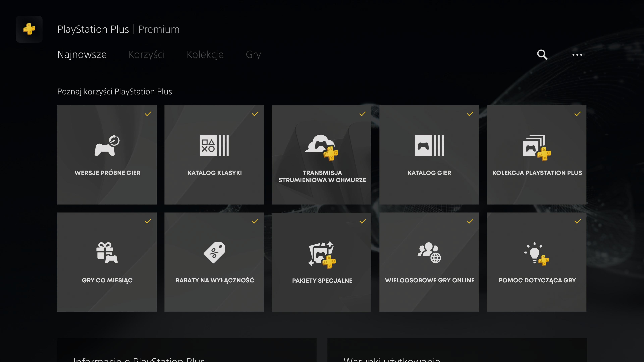Image resolution: width=644 pixels, height=362 pixels.
Task: Select the exclusive discounts price tag icon
Action: tap(214, 253)
